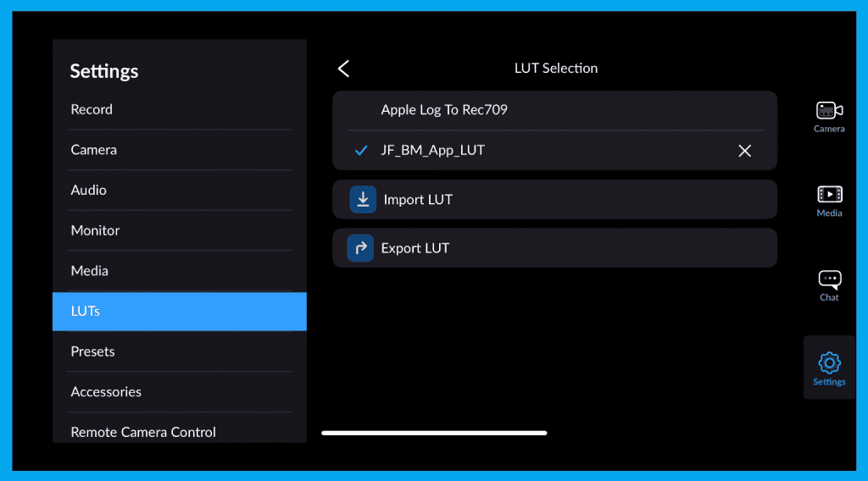868x481 pixels.
Task: Open the Monitor settings
Action: point(95,230)
